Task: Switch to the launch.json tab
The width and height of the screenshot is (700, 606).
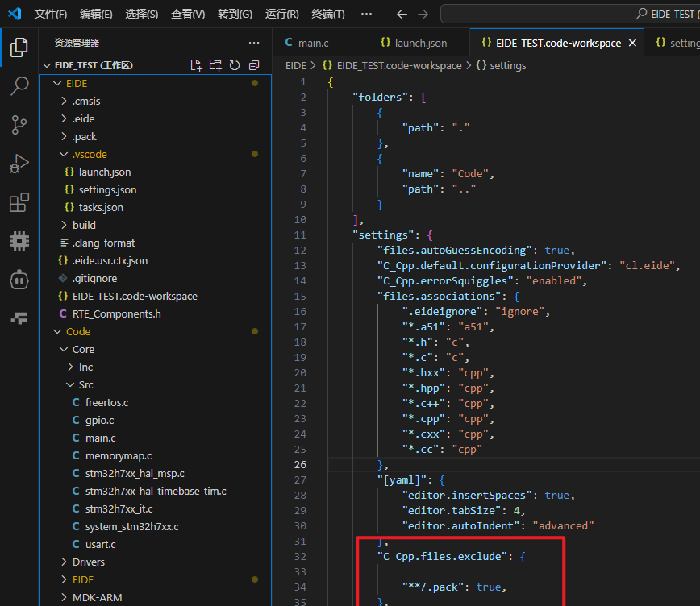Action: tap(420, 43)
